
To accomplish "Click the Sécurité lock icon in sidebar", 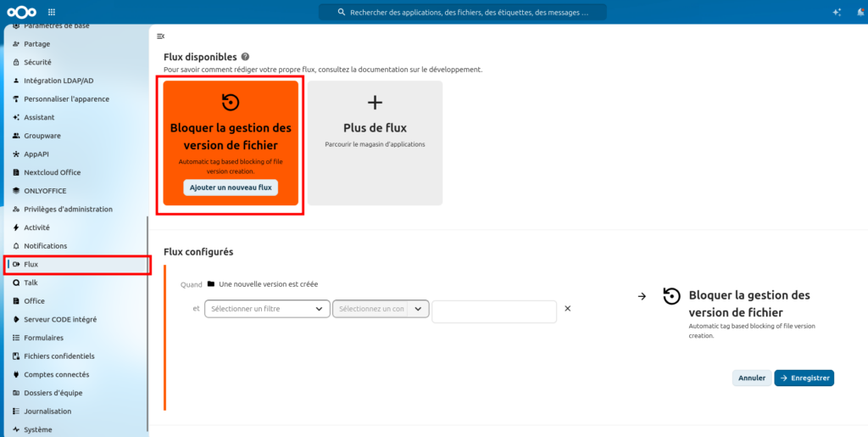I will tap(16, 62).
